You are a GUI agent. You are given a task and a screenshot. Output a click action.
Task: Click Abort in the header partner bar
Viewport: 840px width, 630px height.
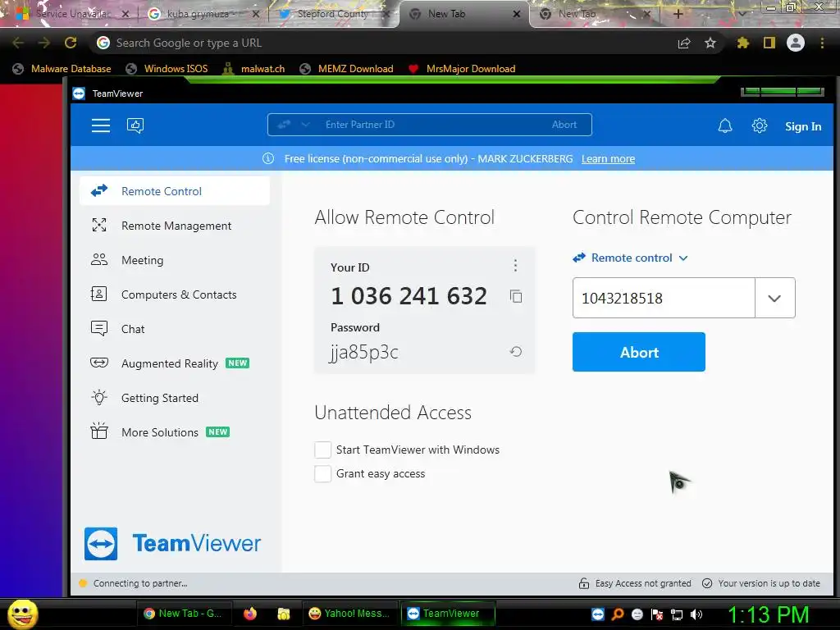(564, 125)
